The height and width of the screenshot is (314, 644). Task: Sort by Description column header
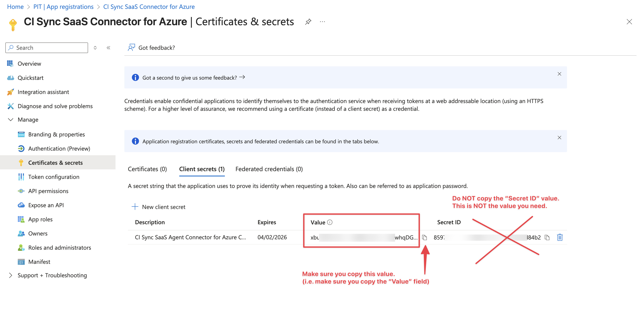(150, 222)
